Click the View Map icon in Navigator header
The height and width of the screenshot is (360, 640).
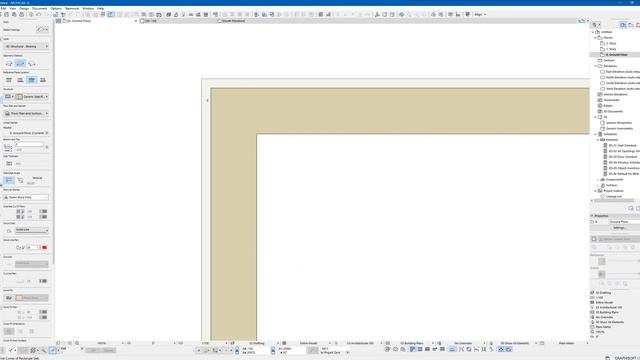pyautogui.click(x=631, y=25)
